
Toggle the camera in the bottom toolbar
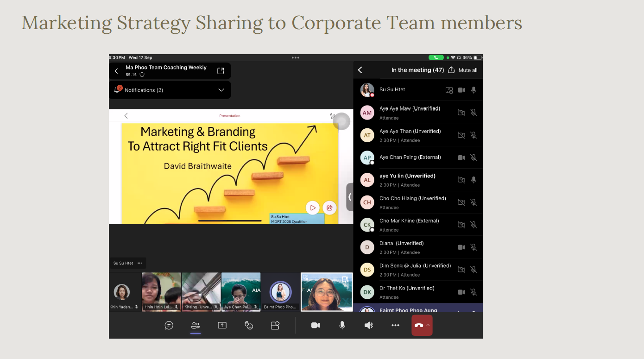click(316, 326)
